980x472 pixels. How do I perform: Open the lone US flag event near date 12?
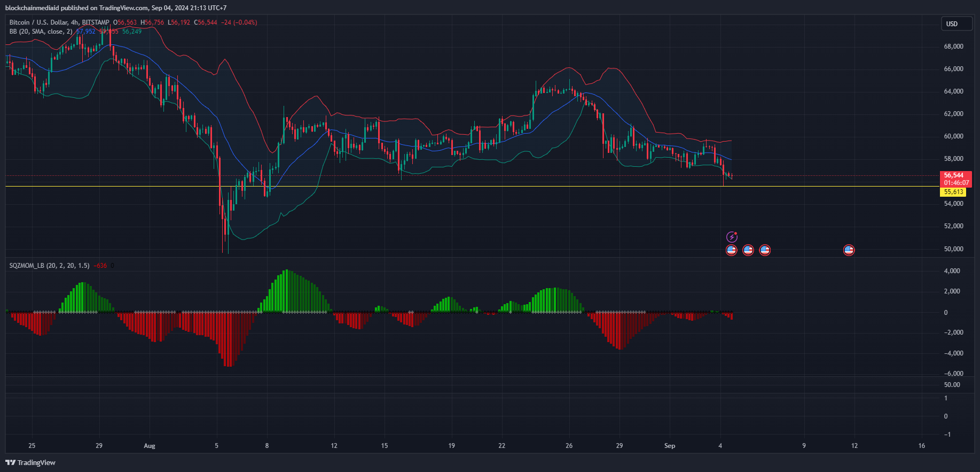[849, 250]
